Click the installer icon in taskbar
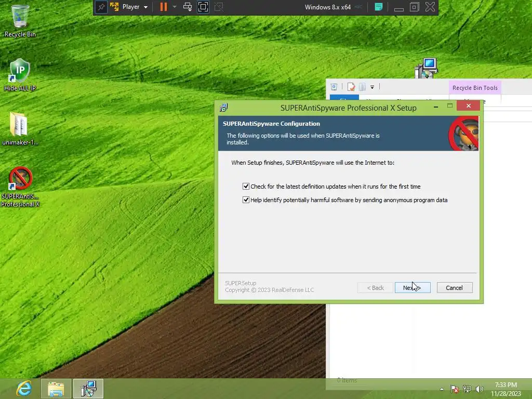Screen dimensions: 532x399 tap(88, 389)
